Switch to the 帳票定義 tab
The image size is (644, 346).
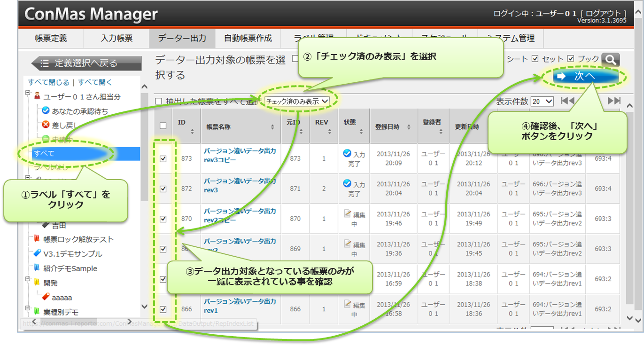51,39
